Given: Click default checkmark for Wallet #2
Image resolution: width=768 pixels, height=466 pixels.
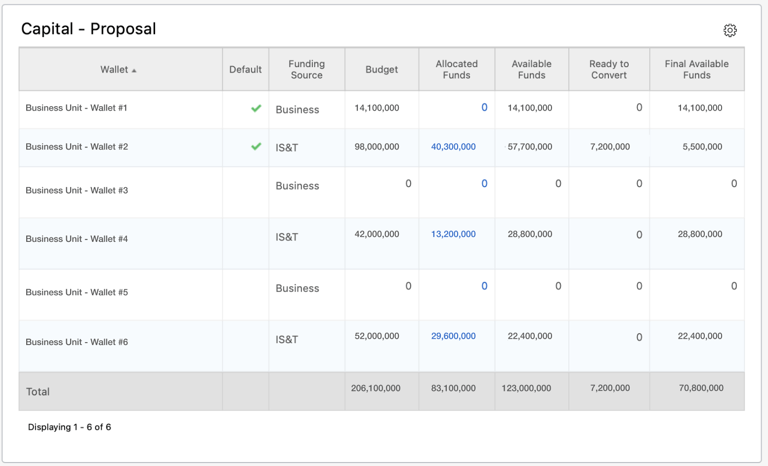Looking at the screenshot, I should tap(256, 146).
